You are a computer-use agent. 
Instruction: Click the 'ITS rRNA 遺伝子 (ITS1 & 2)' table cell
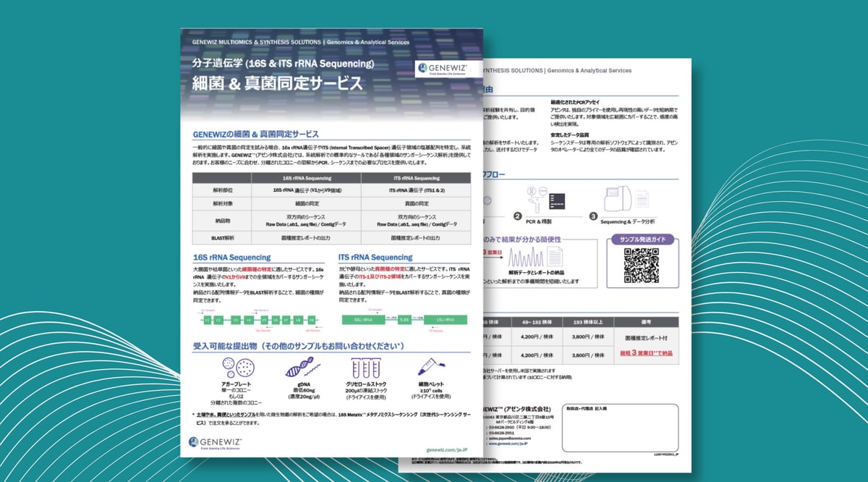pyautogui.click(x=414, y=190)
